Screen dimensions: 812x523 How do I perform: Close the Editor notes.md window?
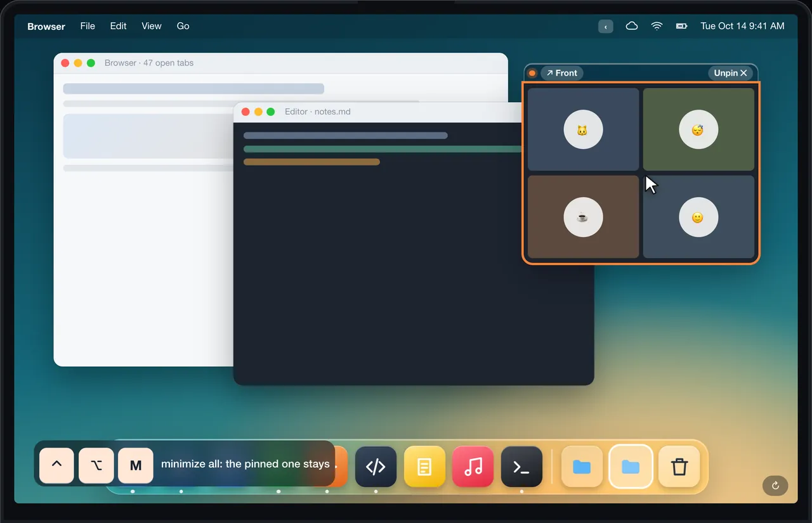[x=246, y=112]
